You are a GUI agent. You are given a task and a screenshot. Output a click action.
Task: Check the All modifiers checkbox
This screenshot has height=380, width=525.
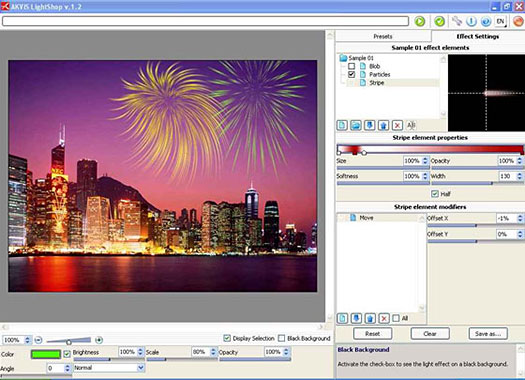pos(396,318)
